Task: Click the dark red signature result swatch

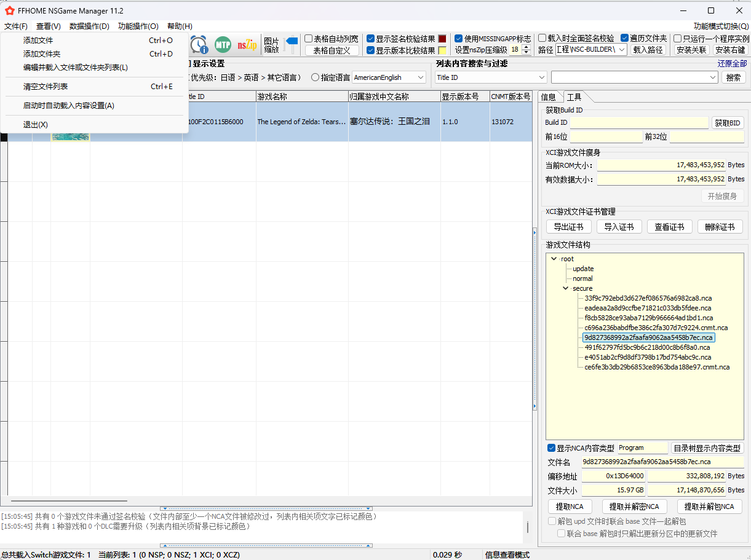Action: click(442, 38)
